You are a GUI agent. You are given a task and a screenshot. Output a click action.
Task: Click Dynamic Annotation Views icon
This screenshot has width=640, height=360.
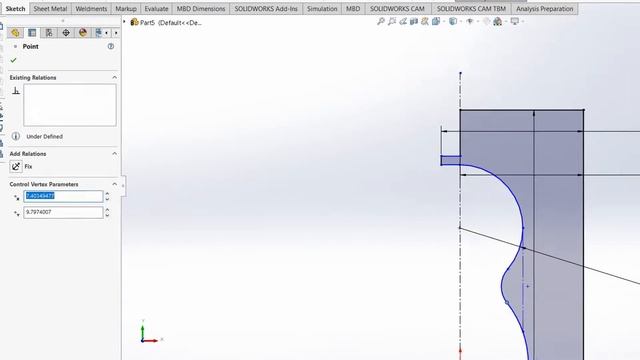point(425,21)
